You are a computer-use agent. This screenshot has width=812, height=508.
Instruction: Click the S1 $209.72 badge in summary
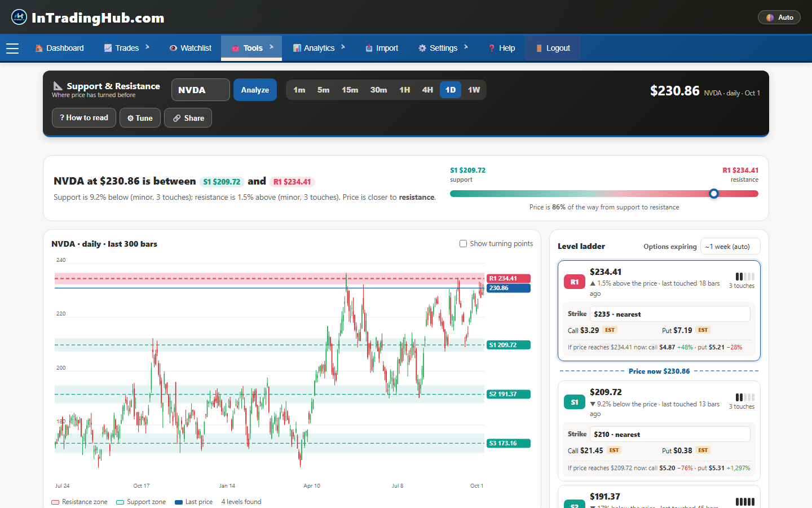point(222,182)
